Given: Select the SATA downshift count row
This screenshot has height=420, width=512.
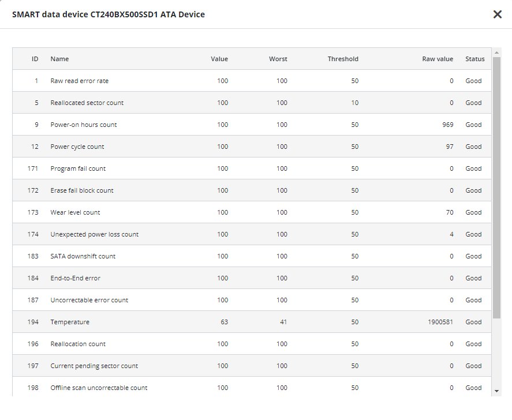Looking at the screenshot, I should point(83,256).
